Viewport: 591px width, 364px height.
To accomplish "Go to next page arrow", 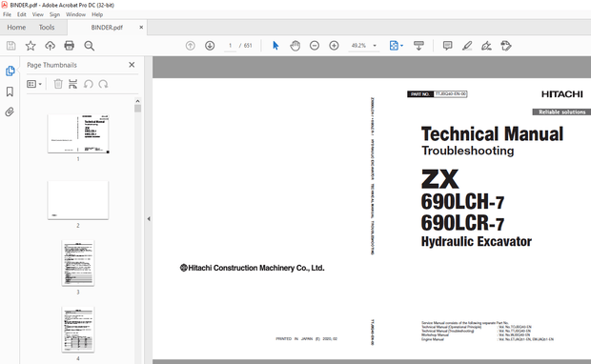I will pyautogui.click(x=210, y=46).
